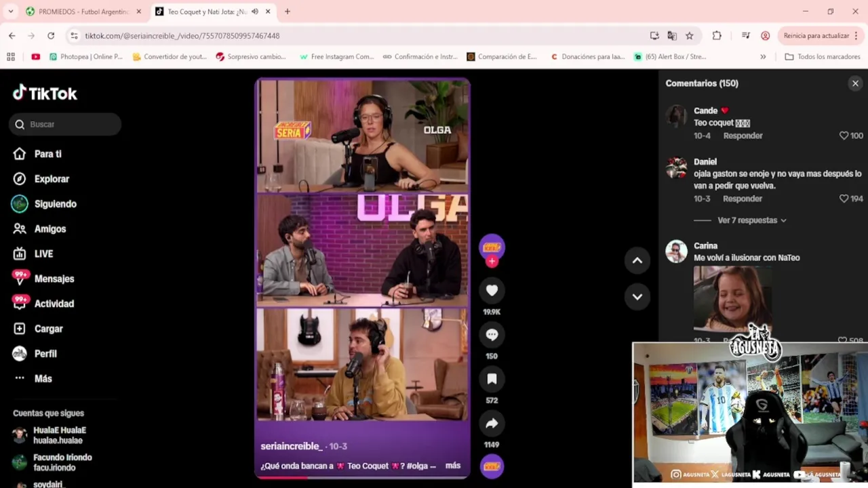
Task: Open the Photopea bookmark
Action: pyautogui.click(x=86, y=57)
